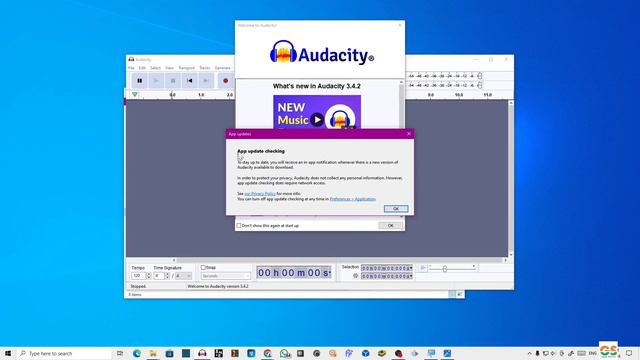640x360 pixels.
Task: Click the Tempo value field
Action: click(138, 276)
